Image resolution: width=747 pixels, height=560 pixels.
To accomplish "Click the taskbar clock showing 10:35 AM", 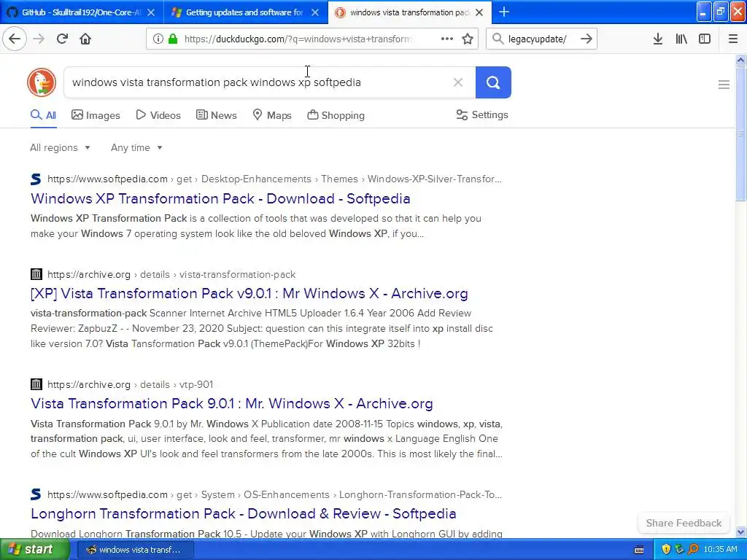I will [x=720, y=550].
